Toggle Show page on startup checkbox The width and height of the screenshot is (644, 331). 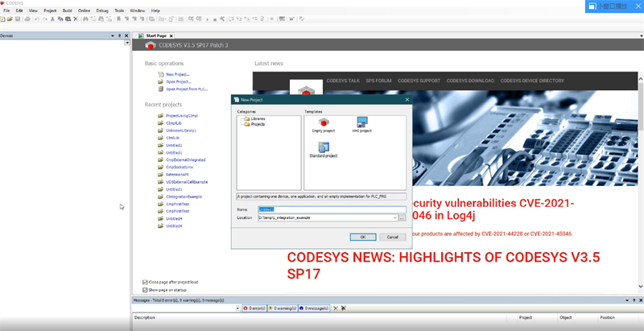click(x=145, y=290)
